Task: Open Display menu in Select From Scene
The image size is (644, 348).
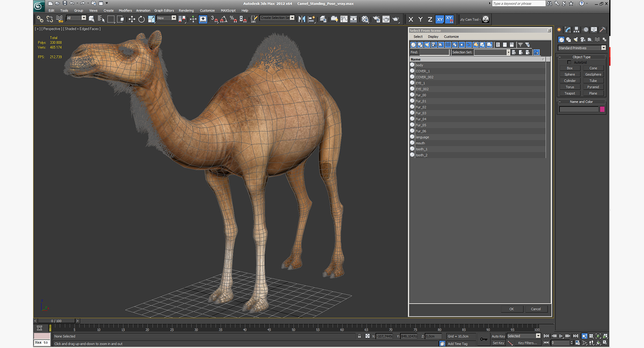Action: tap(433, 37)
